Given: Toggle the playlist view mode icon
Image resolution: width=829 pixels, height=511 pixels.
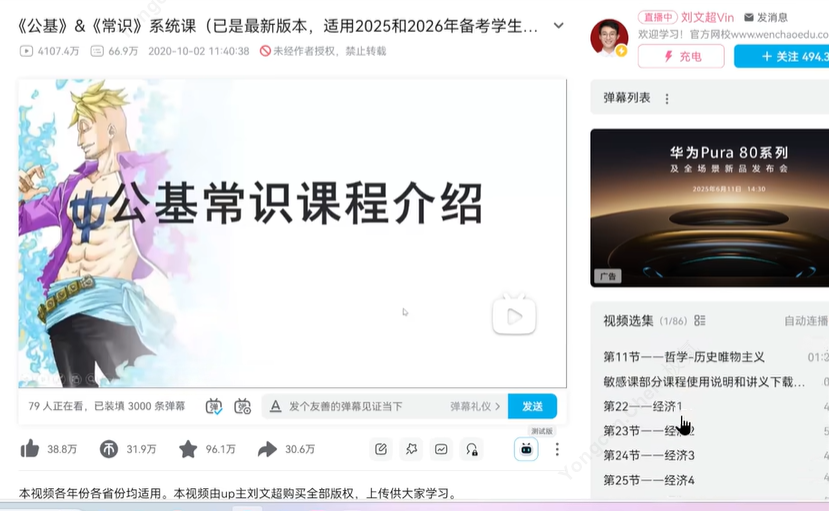Looking at the screenshot, I should tap(699, 321).
